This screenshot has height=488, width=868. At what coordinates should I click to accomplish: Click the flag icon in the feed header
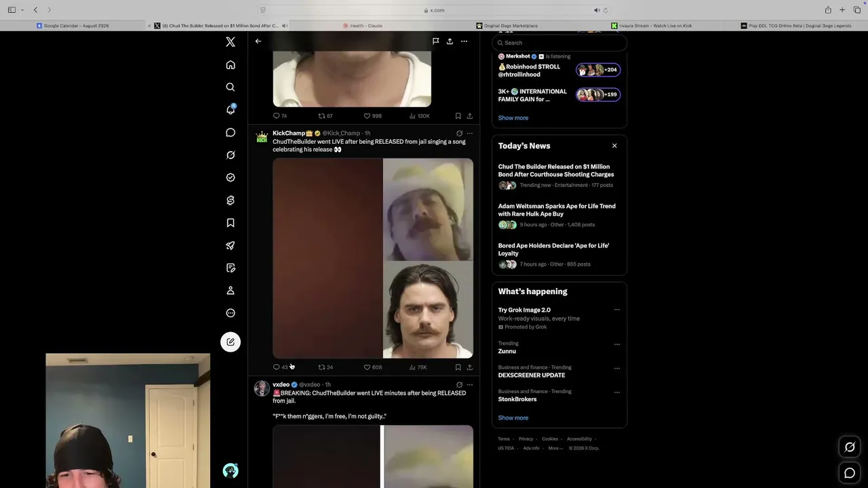coord(435,41)
